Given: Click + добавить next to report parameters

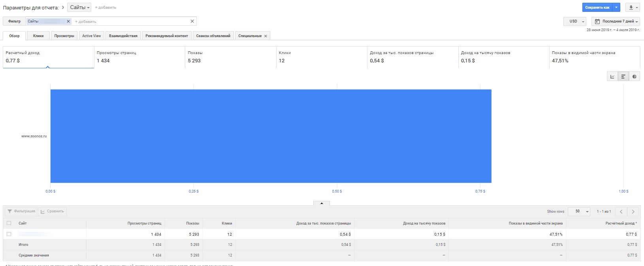Looking at the screenshot, I should point(105,7).
